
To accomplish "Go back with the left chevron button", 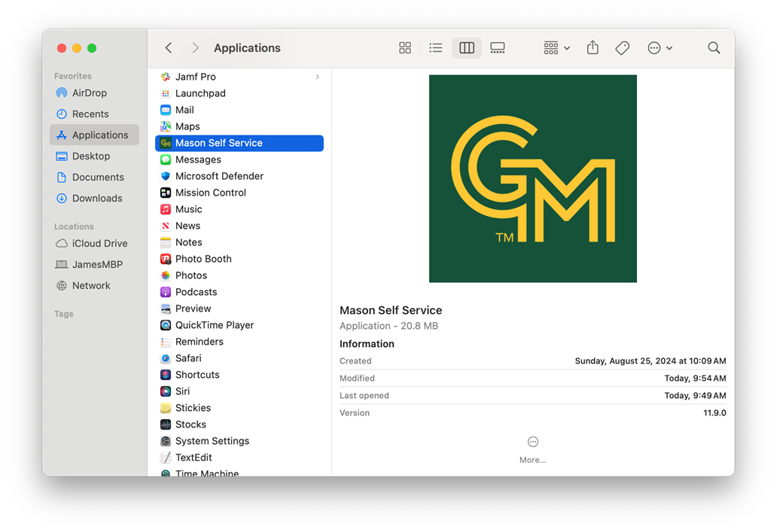I will pyautogui.click(x=169, y=48).
